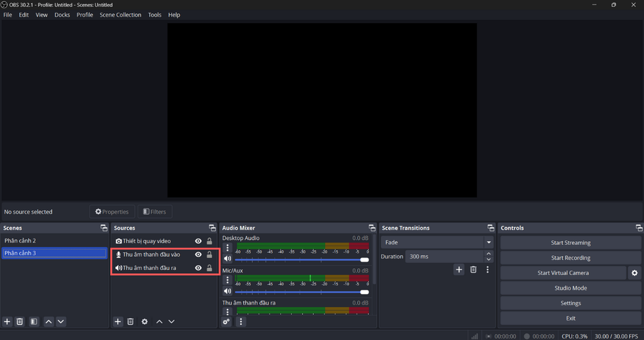Open the Profile menu

coord(85,15)
